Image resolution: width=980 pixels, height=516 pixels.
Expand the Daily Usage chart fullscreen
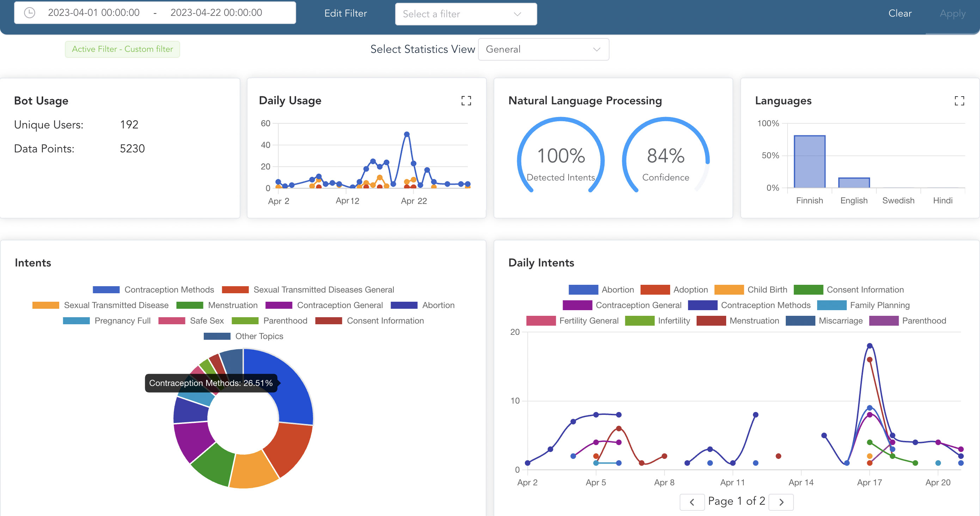coord(466,101)
